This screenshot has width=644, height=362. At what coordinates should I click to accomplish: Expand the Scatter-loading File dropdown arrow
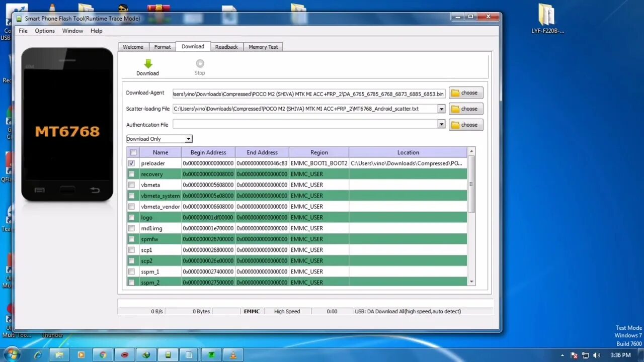tap(441, 109)
